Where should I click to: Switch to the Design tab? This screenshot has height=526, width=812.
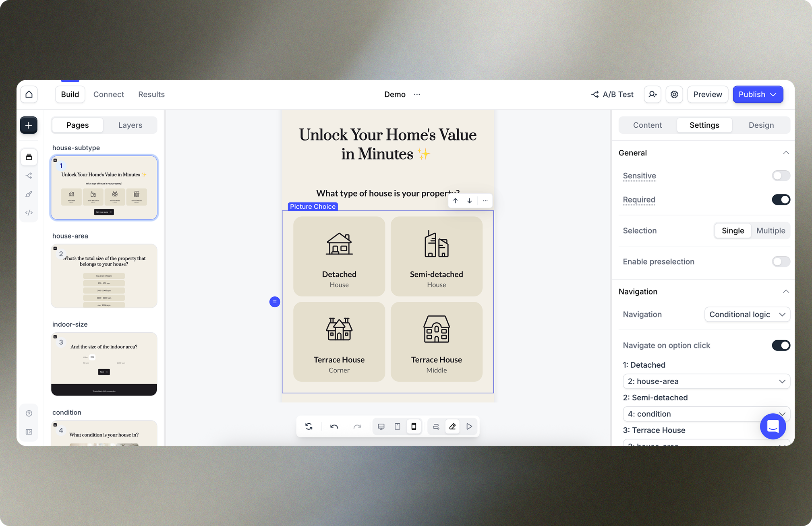click(x=761, y=125)
